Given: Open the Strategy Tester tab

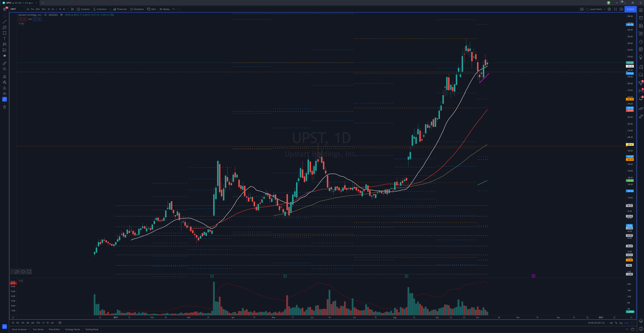Looking at the screenshot, I should point(73,330).
